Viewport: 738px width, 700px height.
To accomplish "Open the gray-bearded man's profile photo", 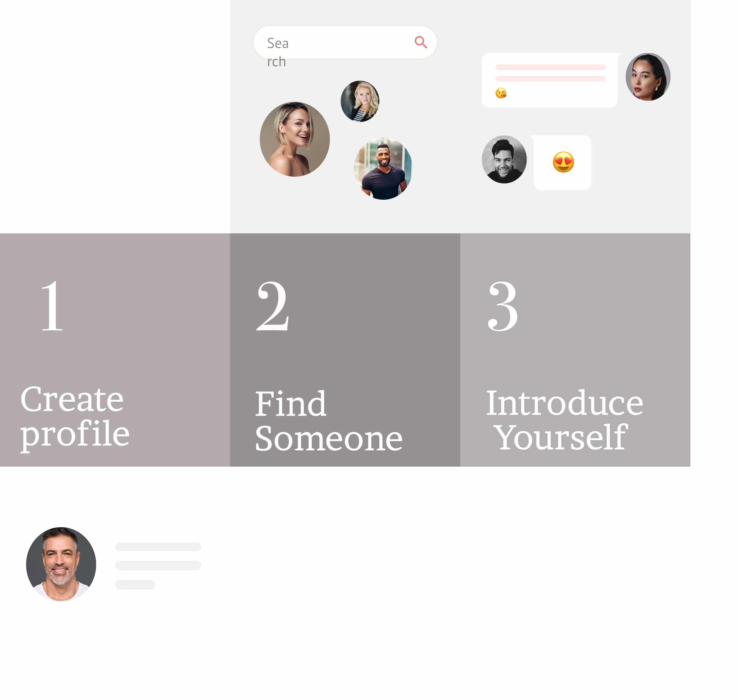I will (61, 564).
